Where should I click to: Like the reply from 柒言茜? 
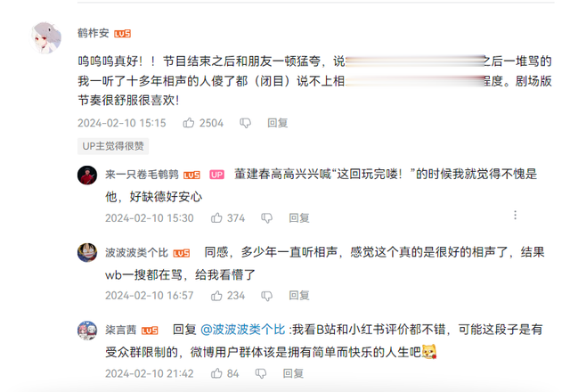pyautogui.click(x=216, y=373)
